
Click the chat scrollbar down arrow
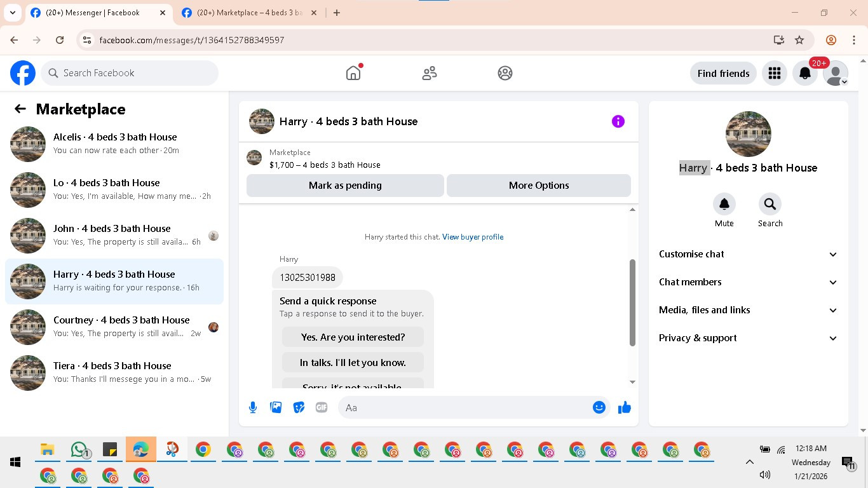click(632, 382)
